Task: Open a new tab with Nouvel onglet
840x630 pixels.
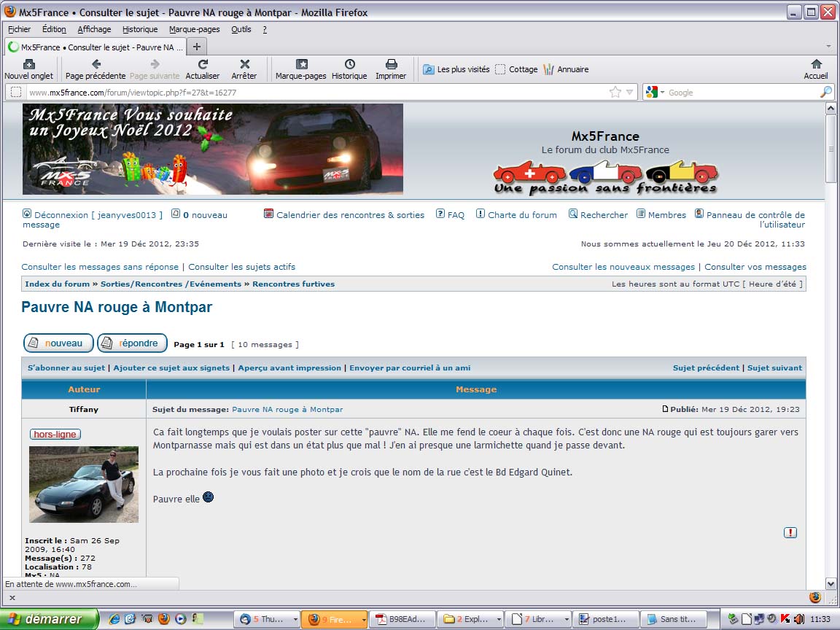Action: (29, 70)
